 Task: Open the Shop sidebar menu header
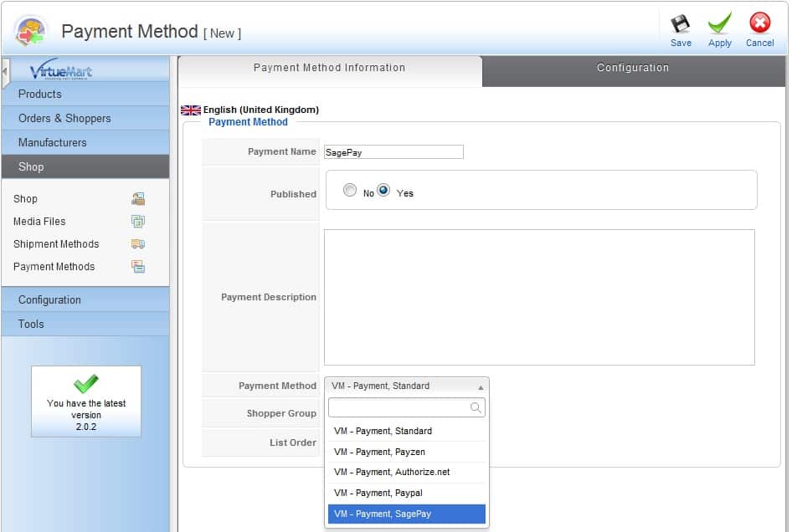point(85,166)
